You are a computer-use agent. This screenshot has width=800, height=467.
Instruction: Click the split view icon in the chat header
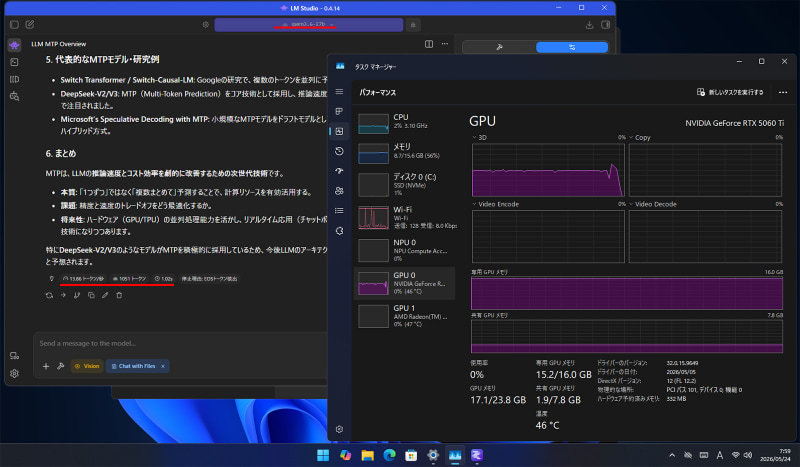coord(429,44)
